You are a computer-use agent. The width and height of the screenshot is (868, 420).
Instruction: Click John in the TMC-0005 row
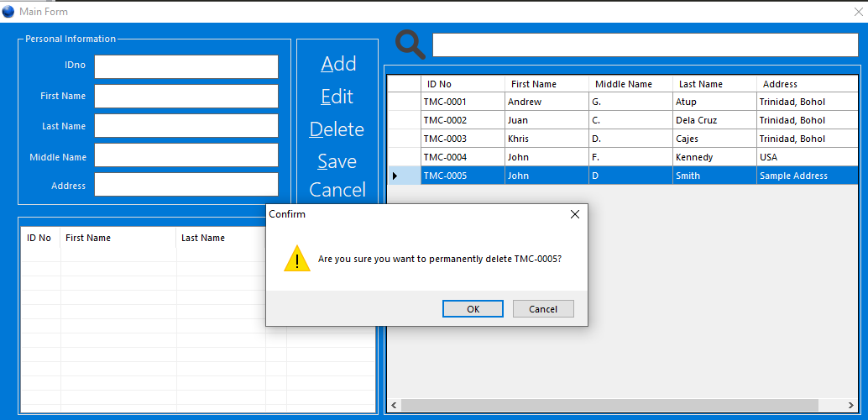click(547, 176)
